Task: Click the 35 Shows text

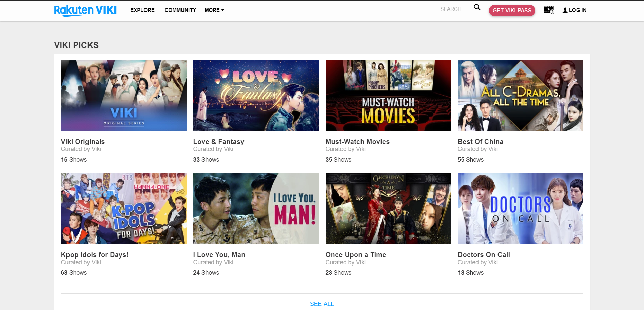Action: click(338, 160)
